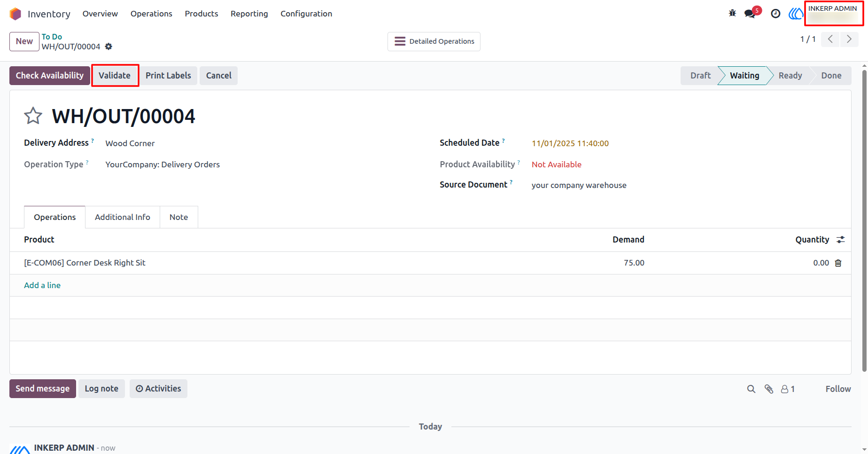Open optional columns adjust icon
Image resolution: width=868 pixels, height=454 pixels.
841,240
